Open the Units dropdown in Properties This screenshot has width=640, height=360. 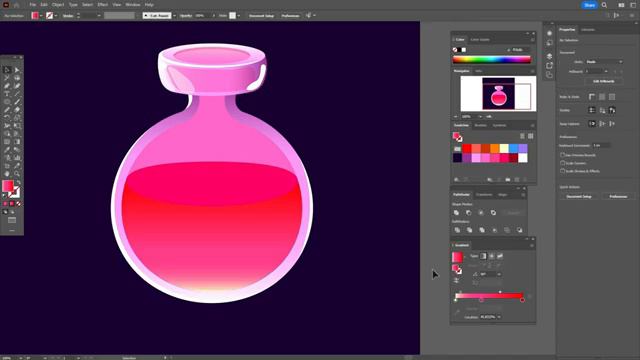[x=604, y=62]
